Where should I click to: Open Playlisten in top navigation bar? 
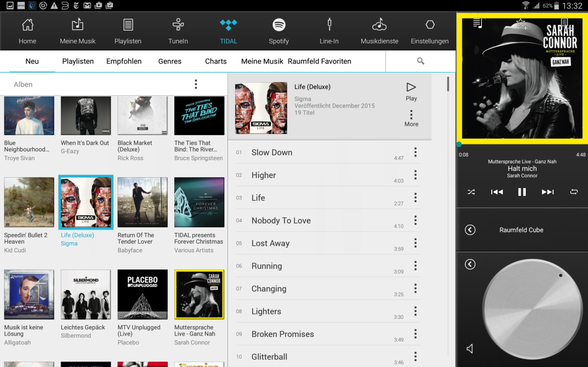tap(128, 31)
